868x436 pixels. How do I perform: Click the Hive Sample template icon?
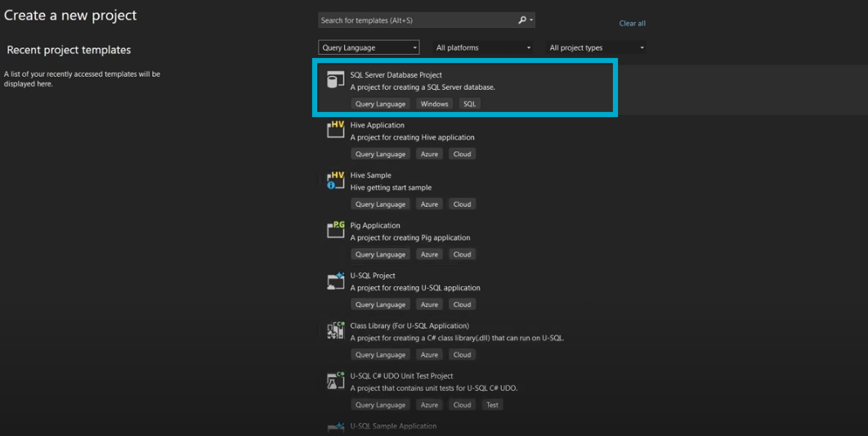pos(335,180)
